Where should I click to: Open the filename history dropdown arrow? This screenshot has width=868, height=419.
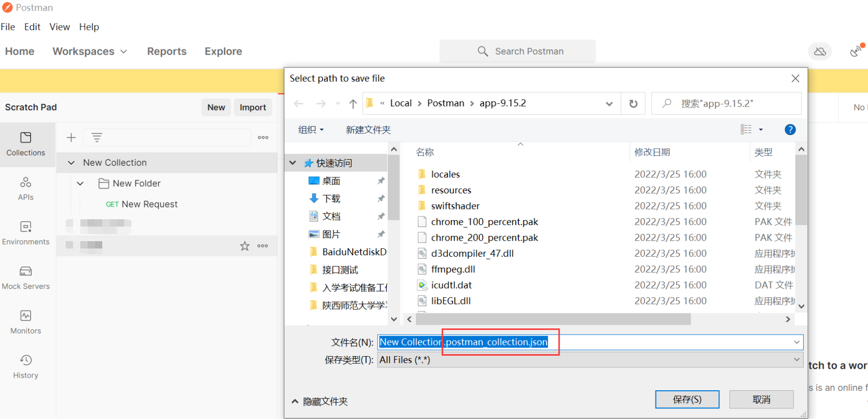pos(797,342)
